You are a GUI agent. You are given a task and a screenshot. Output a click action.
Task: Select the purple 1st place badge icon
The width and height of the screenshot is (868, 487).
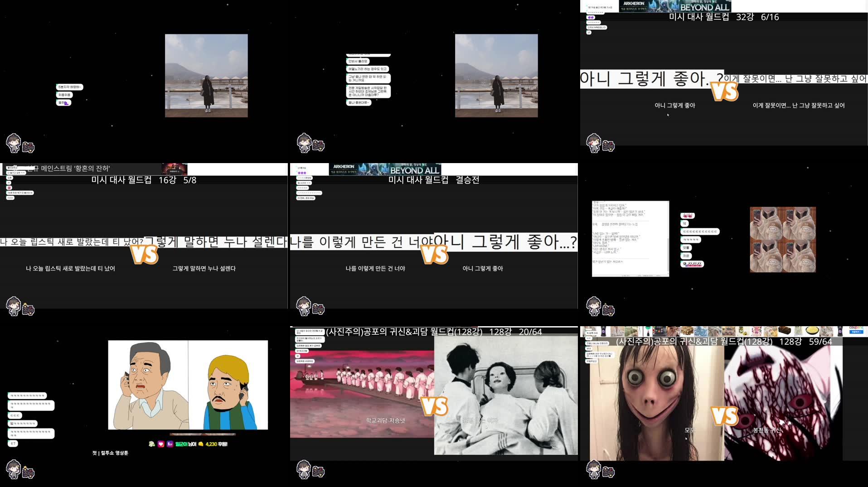(x=170, y=444)
